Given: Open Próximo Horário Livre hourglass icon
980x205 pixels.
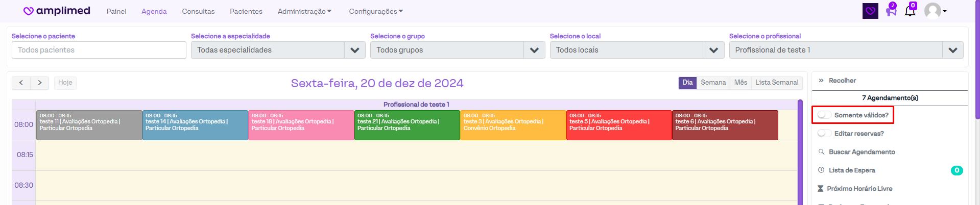Looking at the screenshot, I should 821,189.
